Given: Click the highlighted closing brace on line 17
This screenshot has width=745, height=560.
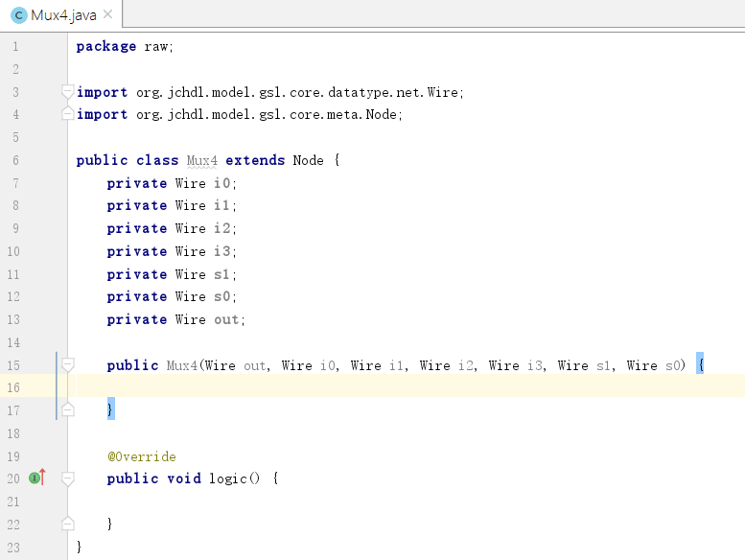Looking at the screenshot, I should coord(110,410).
